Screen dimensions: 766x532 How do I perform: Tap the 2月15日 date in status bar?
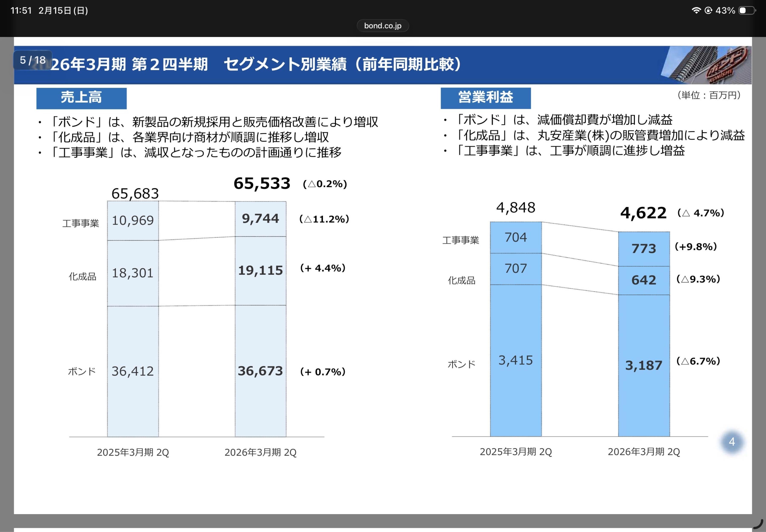(x=63, y=11)
